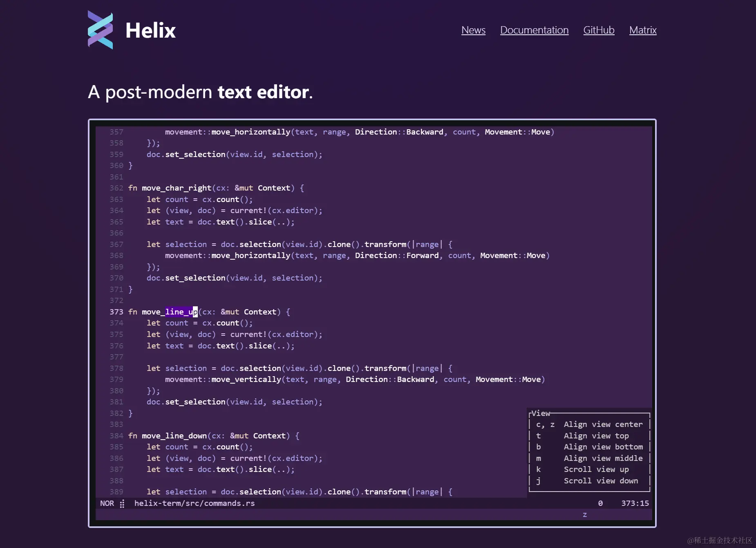Viewport: 756px width, 548px height.
Task: Select 'Align view middle' entry
Action: click(x=603, y=458)
